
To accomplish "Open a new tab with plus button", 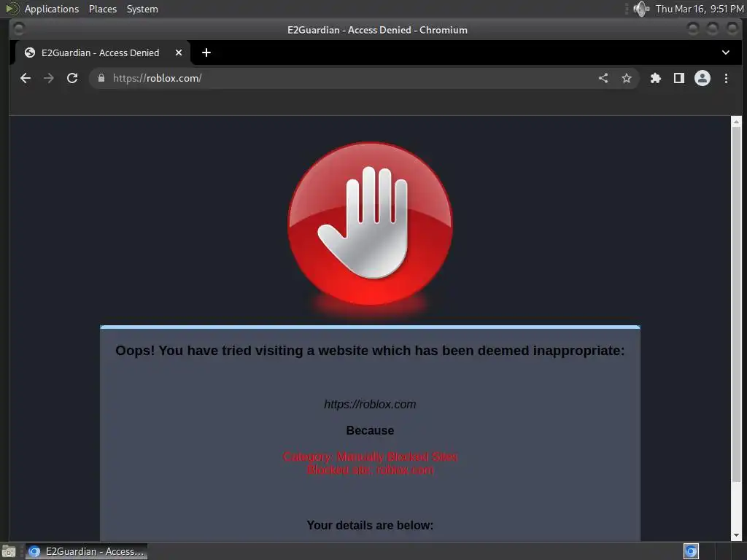I will click(x=206, y=52).
